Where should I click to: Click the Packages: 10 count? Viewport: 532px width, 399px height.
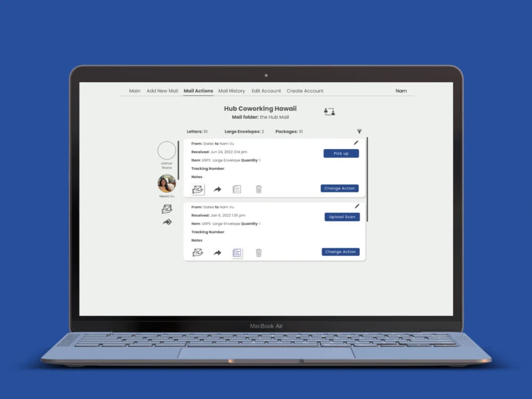289,131
